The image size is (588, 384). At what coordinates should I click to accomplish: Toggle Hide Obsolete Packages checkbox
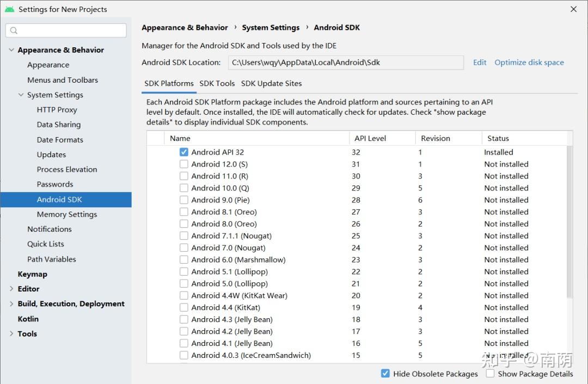(x=385, y=374)
